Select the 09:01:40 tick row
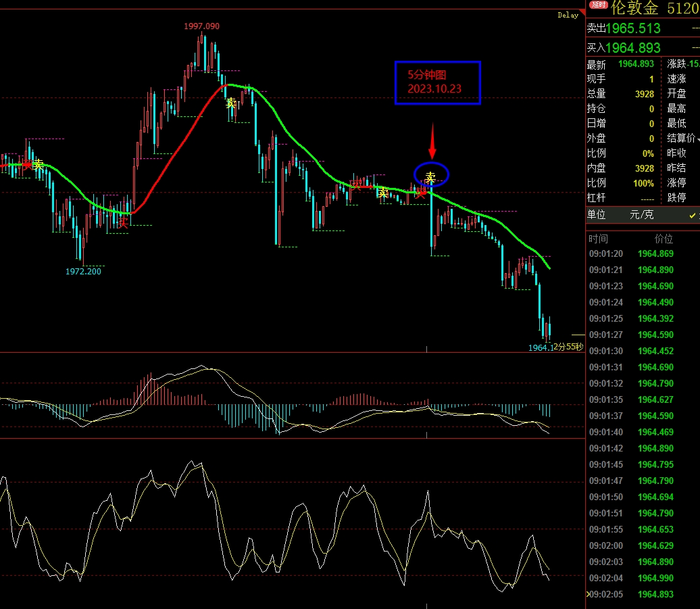Viewport: 700px width, 609px height. [x=643, y=432]
